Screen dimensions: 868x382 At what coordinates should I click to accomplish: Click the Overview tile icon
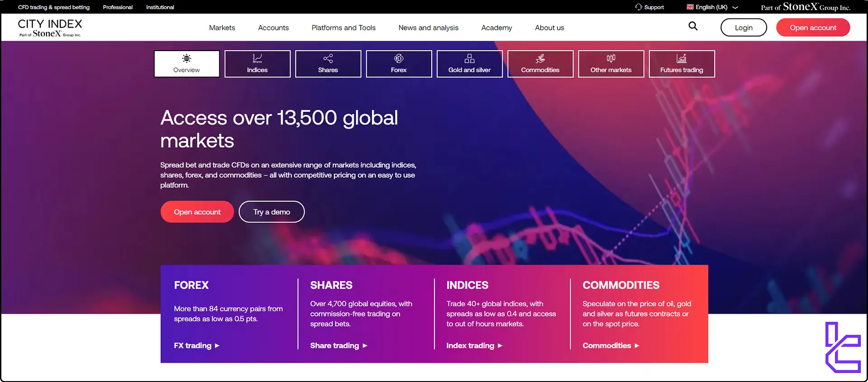pos(186,58)
